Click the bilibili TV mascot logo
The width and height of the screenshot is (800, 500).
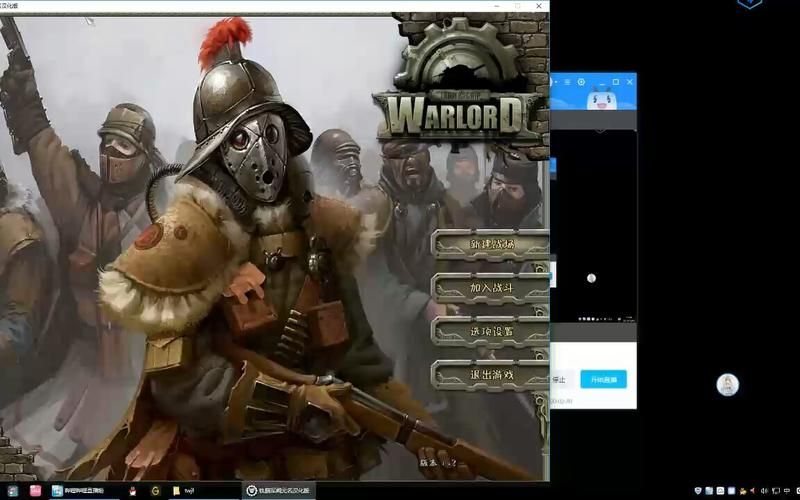click(600, 97)
